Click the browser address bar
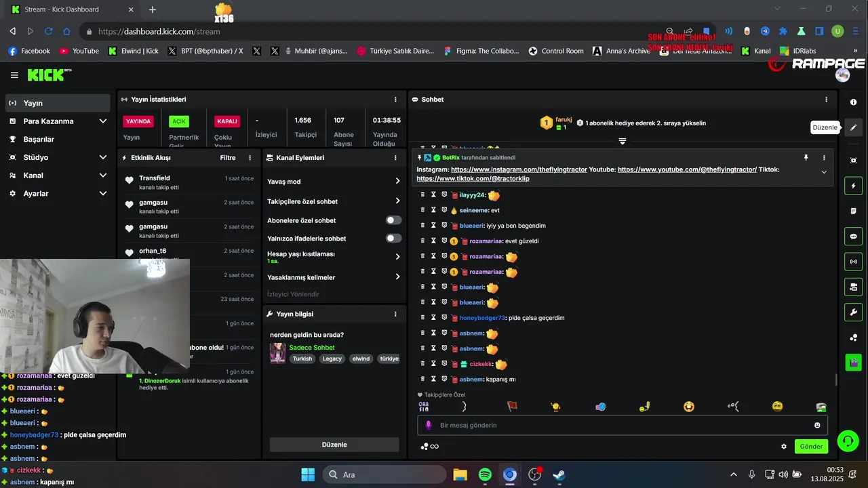Screen dimensions: 868x488 (x=373, y=31)
